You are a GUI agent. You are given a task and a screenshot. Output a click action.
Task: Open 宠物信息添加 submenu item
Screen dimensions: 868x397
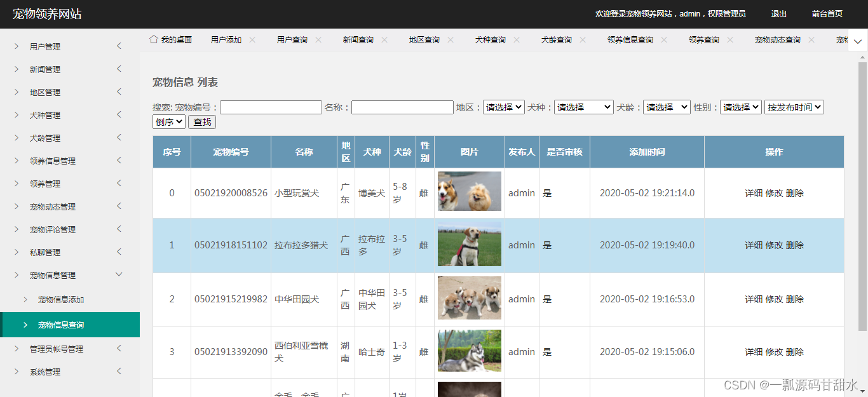pyautogui.click(x=70, y=299)
